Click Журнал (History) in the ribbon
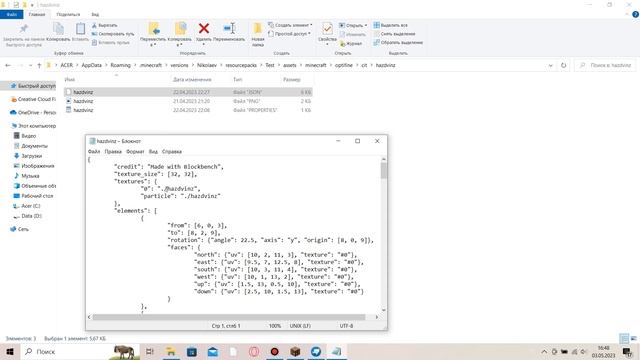640x360 pixels. 351,43
